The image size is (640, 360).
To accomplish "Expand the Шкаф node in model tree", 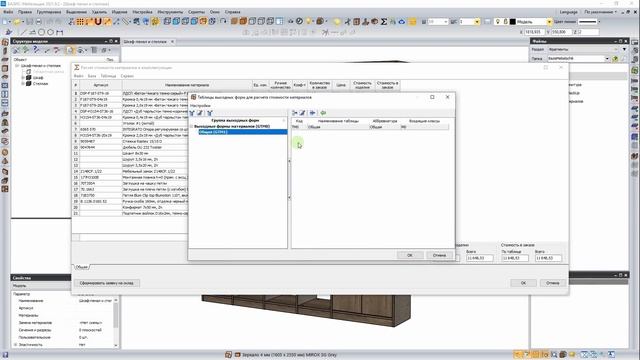I will pos(23,78).
